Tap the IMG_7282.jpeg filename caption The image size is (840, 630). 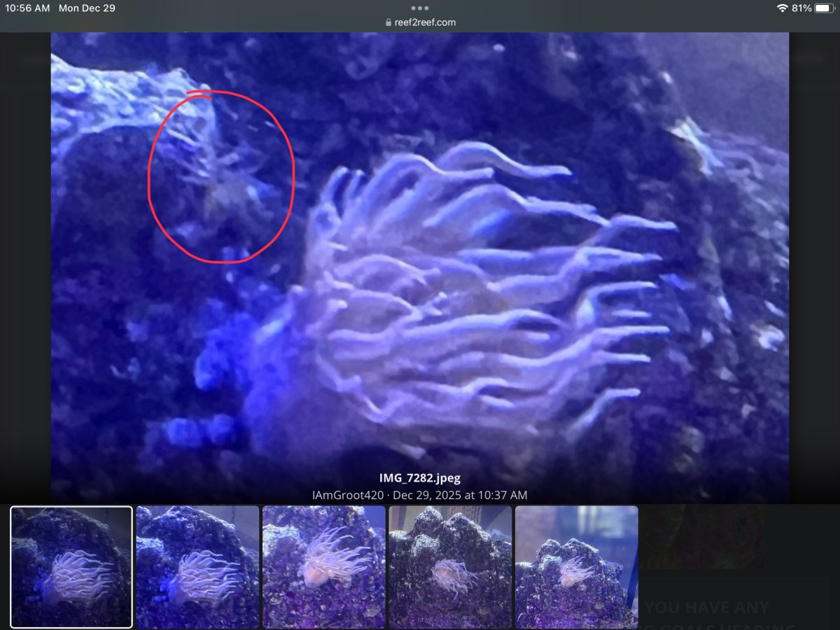420,479
